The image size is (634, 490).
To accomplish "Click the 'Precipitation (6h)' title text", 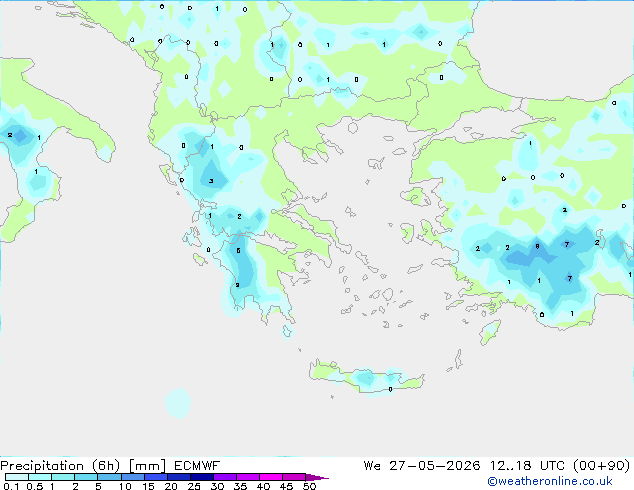I will 60,466.
